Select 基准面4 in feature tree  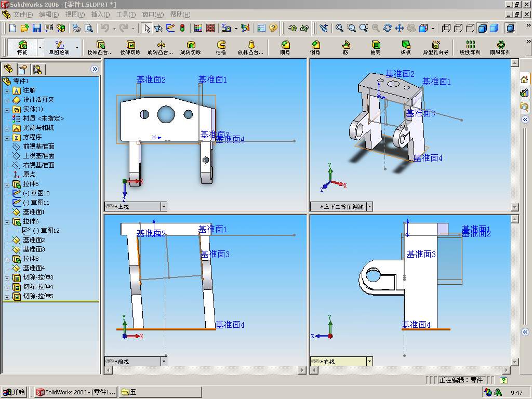tap(34, 268)
